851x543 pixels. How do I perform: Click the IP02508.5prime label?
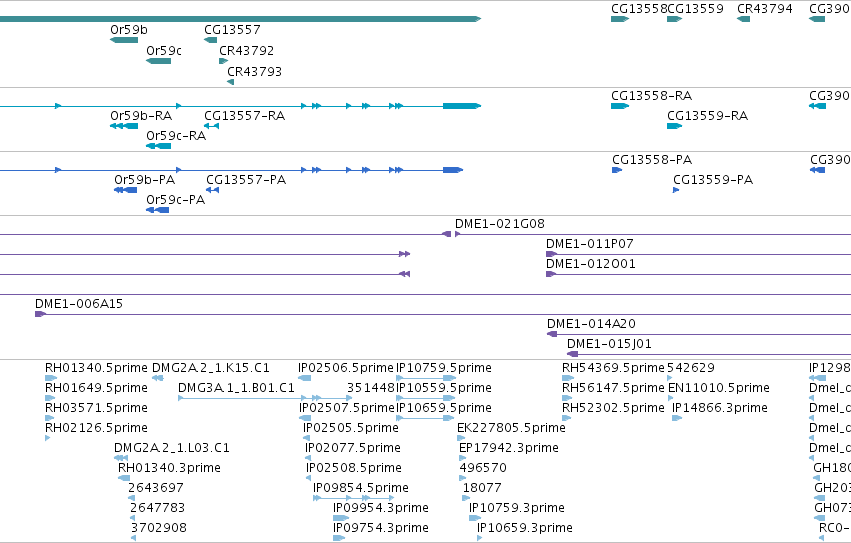(354, 468)
